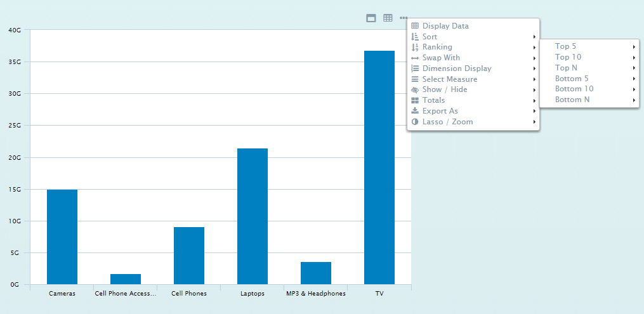The image size is (644, 314).
Task: Expand the Swap With submenu arrow
Action: pyautogui.click(x=535, y=58)
